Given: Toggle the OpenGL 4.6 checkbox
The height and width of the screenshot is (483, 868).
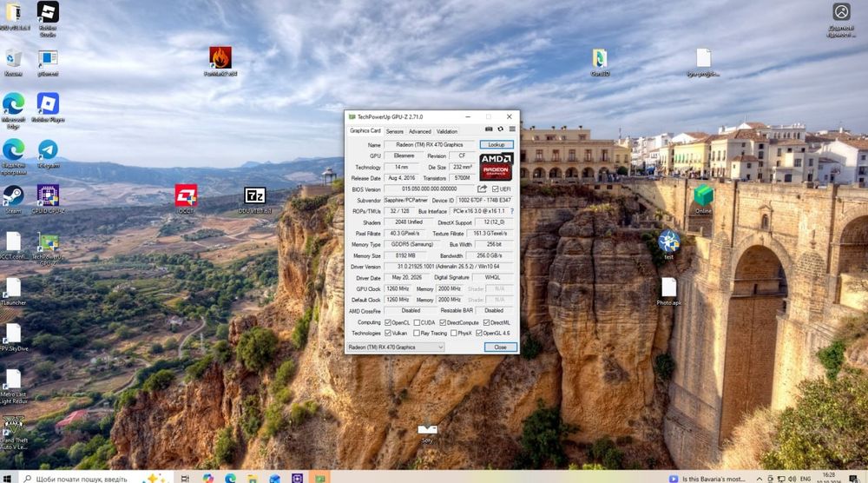Looking at the screenshot, I should [479, 333].
